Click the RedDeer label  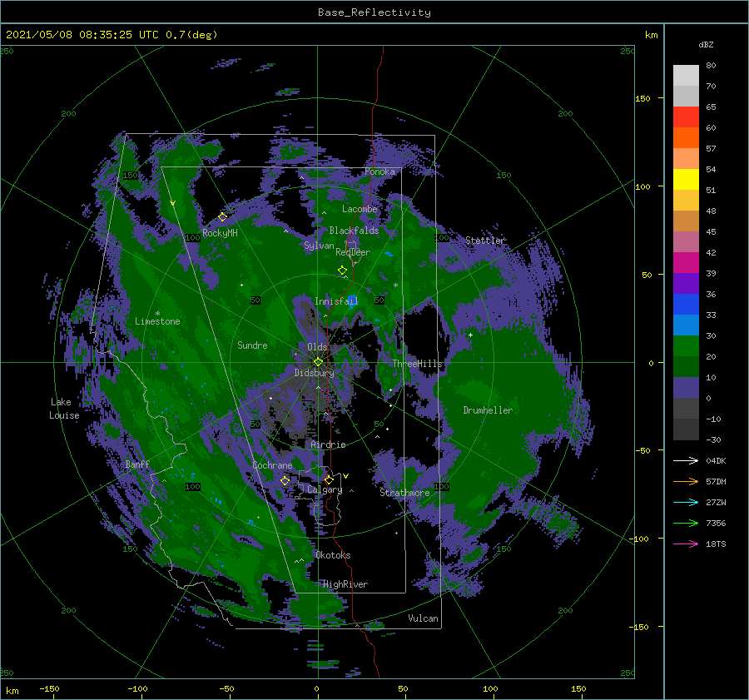click(353, 252)
